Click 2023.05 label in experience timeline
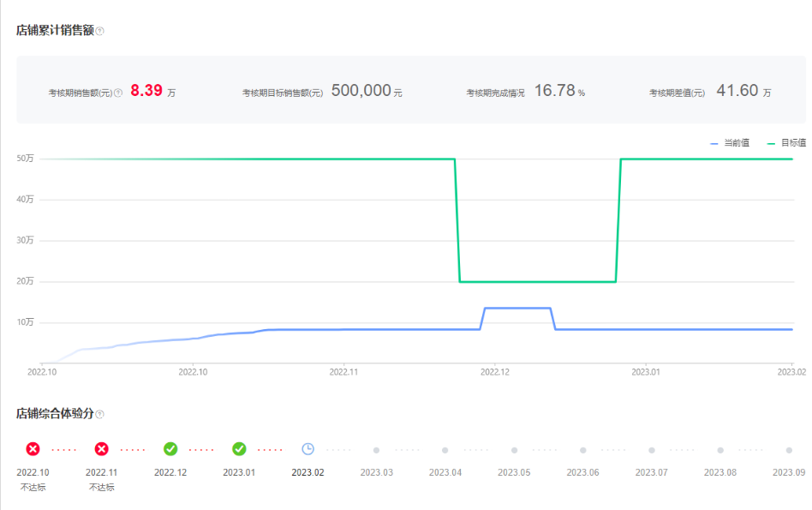Screen dimensions: 812x510 click(514, 472)
